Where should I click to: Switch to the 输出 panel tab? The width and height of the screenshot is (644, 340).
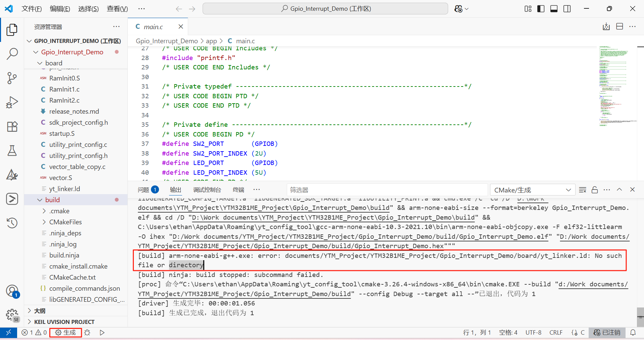pyautogui.click(x=175, y=190)
